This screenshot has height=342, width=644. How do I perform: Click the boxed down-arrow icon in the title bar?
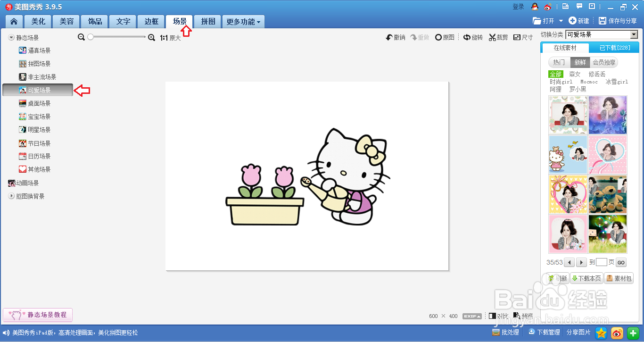[x=592, y=7]
